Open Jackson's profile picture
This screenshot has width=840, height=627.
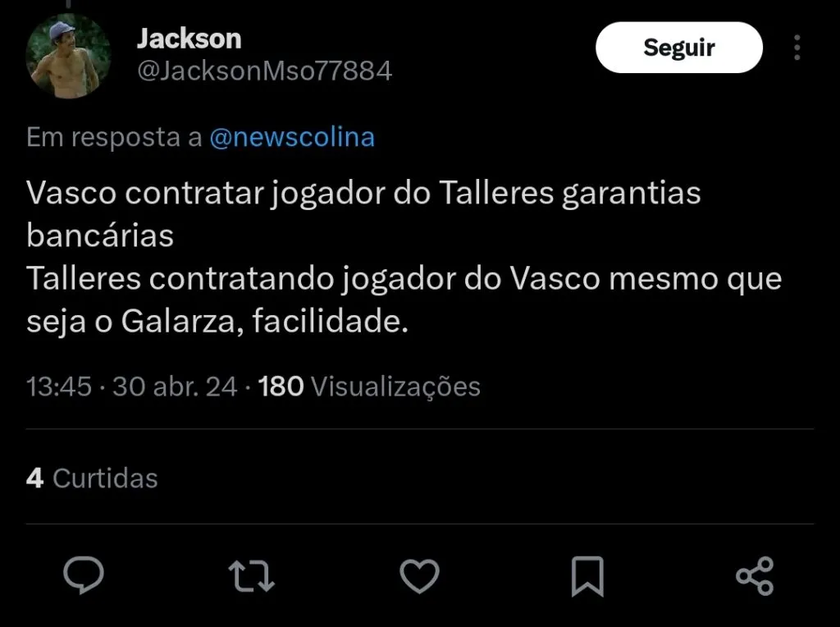tap(69, 57)
